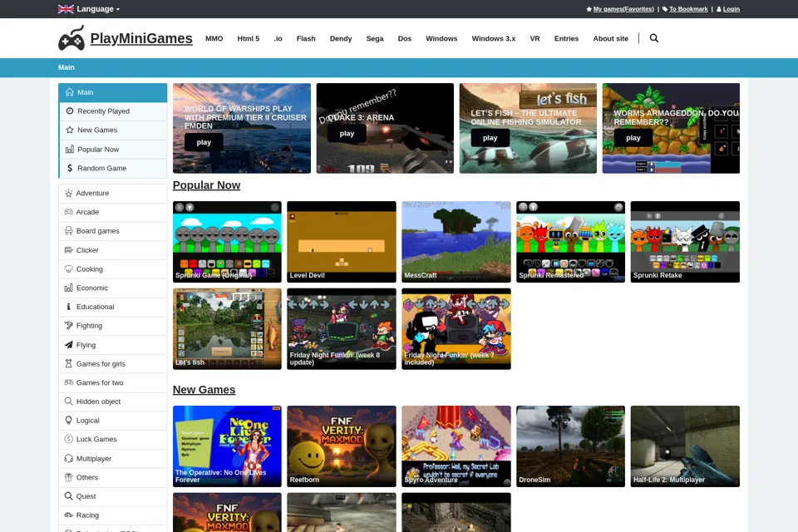Click the Clicker category icon
The width and height of the screenshot is (798, 532).
[x=69, y=250]
